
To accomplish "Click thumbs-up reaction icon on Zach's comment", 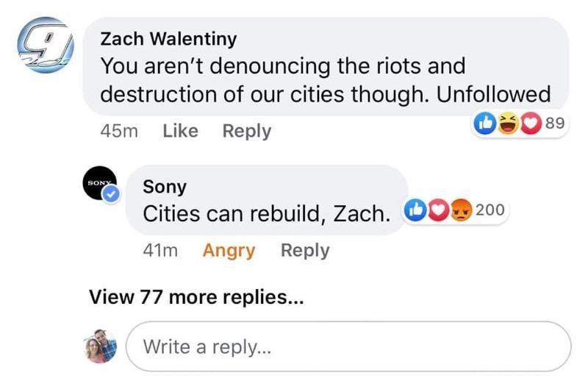I will (485, 124).
